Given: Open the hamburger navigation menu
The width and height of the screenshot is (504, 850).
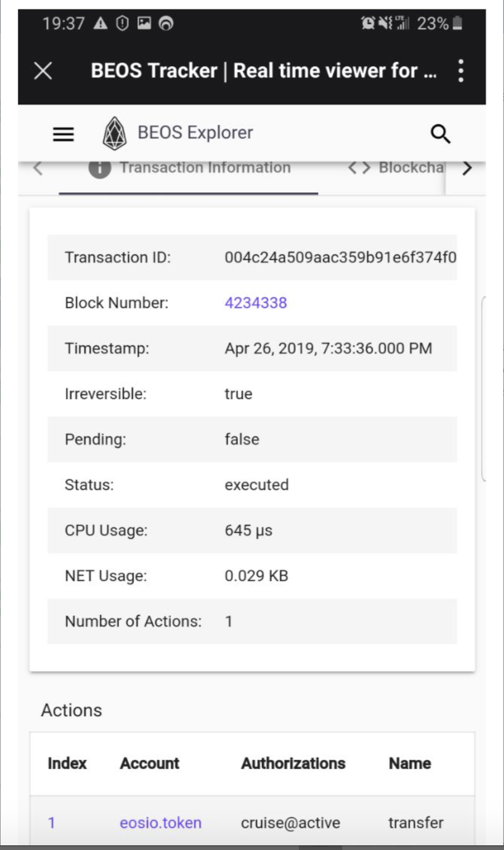Looking at the screenshot, I should [63, 134].
